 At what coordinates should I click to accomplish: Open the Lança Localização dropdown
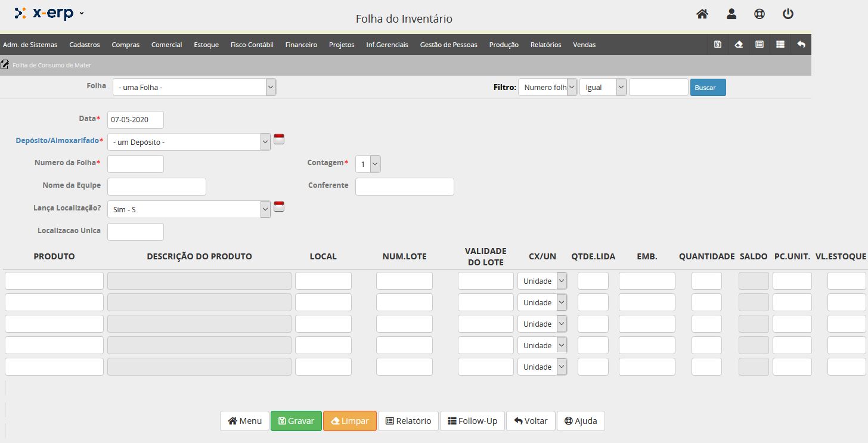(189, 209)
